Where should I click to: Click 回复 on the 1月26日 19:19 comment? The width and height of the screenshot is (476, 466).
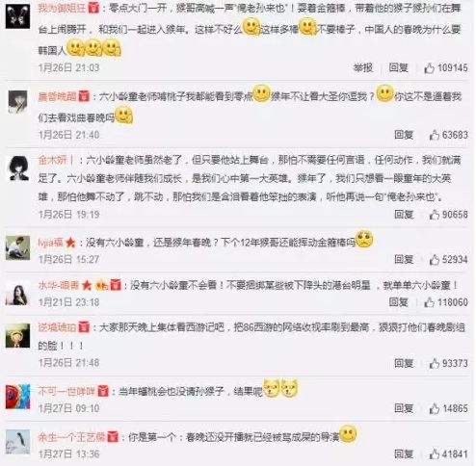pyautogui.click(x=404, y=215)
